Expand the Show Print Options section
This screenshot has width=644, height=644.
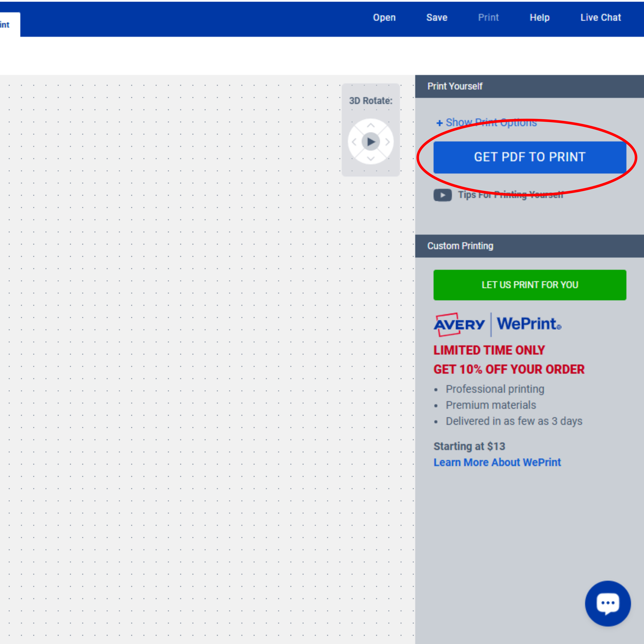[x=486, y=122]
